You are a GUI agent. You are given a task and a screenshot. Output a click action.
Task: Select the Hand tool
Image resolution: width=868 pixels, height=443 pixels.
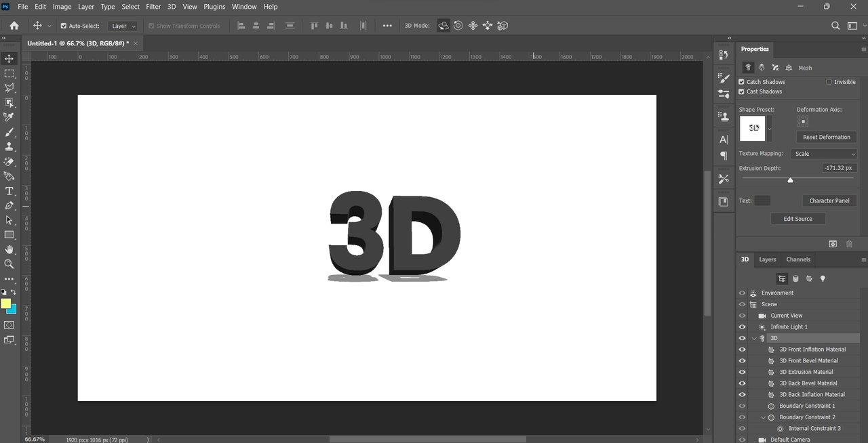coord(9,249)
